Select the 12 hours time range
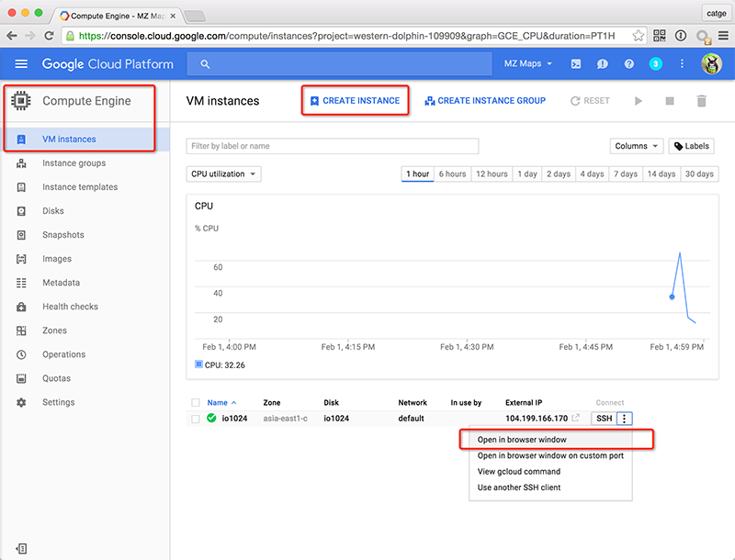Image resolution: width=735 pixels, height=560 pixels. (492, 174)
